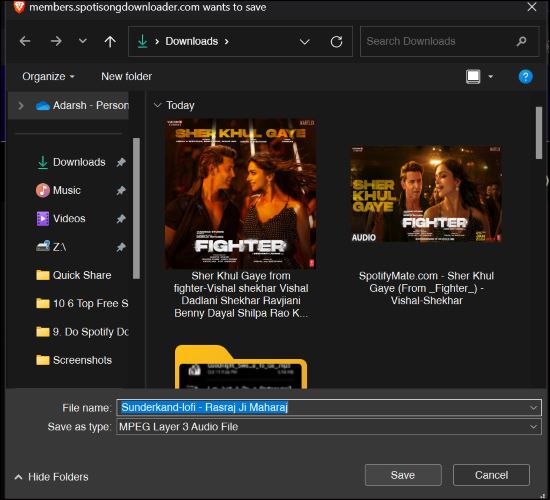
Task: Open Help with the question mark icon
Action: point(525,76)
